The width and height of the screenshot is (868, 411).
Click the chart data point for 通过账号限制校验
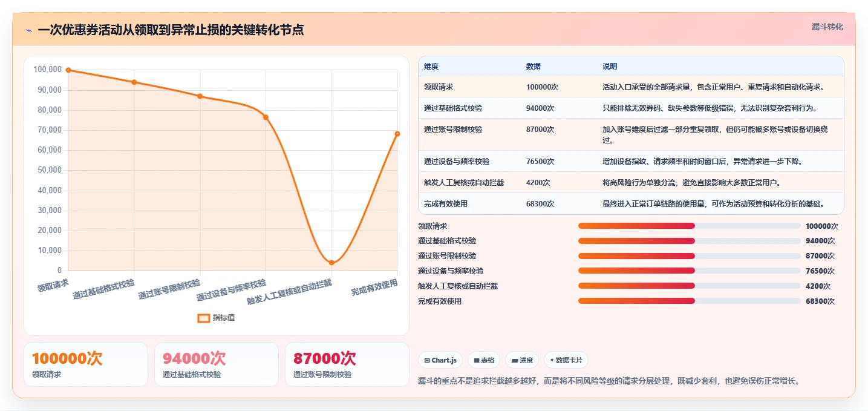(200, 96)
